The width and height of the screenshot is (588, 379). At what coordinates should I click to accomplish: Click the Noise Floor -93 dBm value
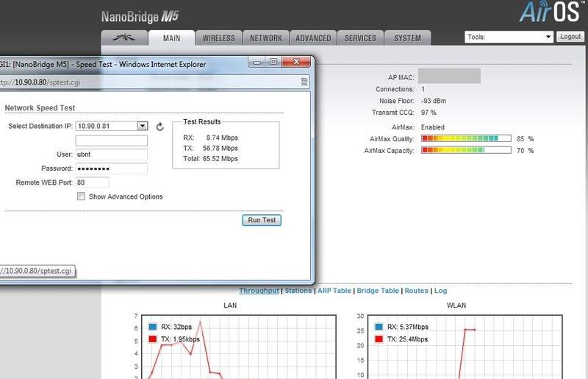[x=434, y=101]
